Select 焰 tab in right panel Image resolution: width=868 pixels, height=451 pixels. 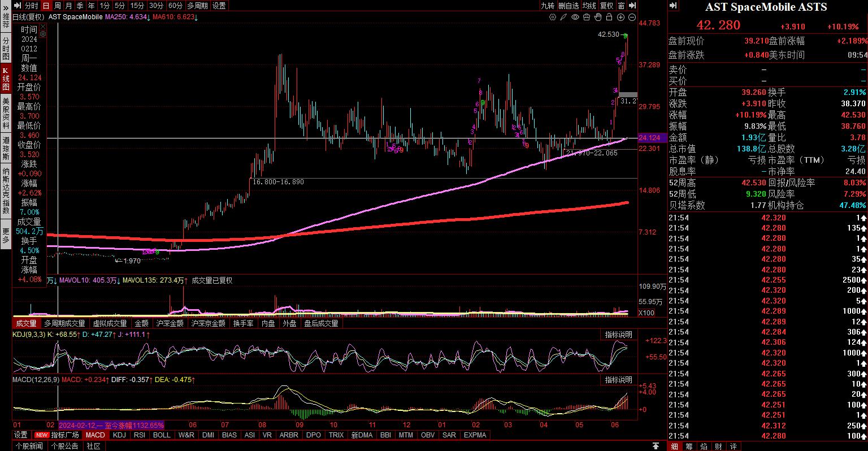coord(704,446)
